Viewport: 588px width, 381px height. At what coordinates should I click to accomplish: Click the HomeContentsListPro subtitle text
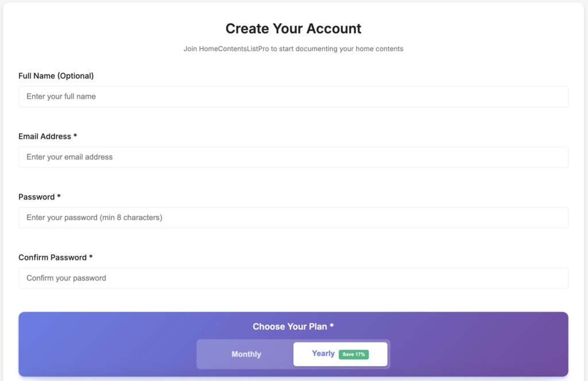293,49
